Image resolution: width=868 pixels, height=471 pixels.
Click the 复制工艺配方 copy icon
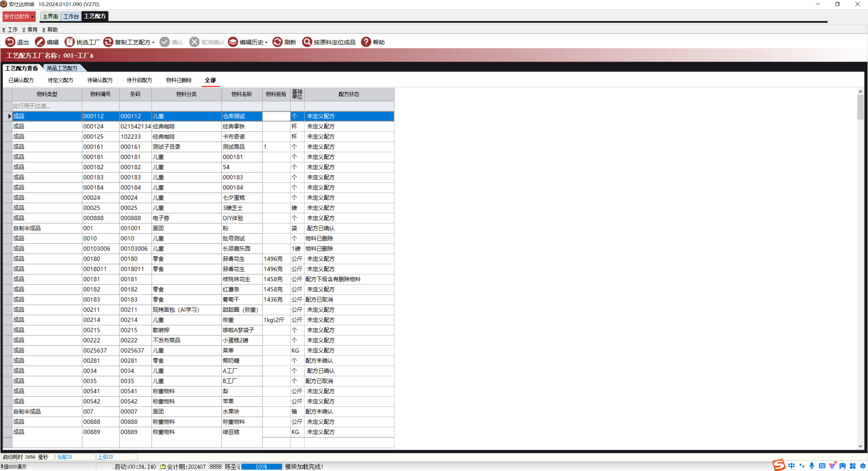[x=108, y=42]
